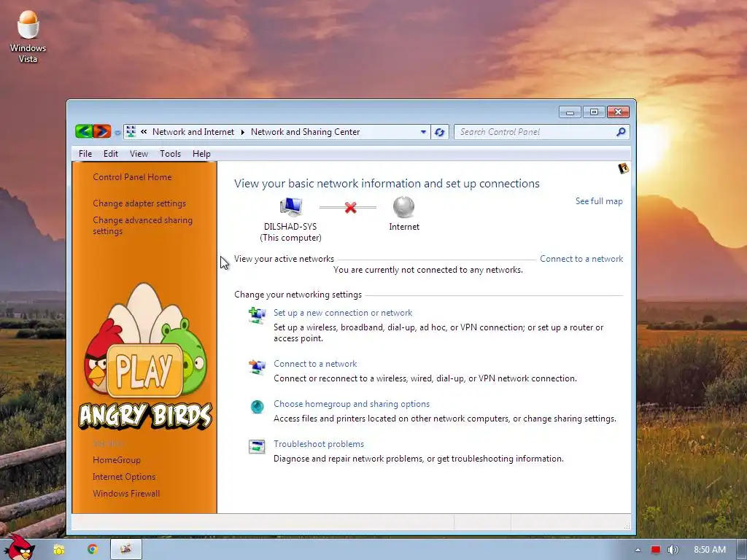Expand arrow between Network and Internet breadcrumbs
747x560 pixels.
click(242, 132)
